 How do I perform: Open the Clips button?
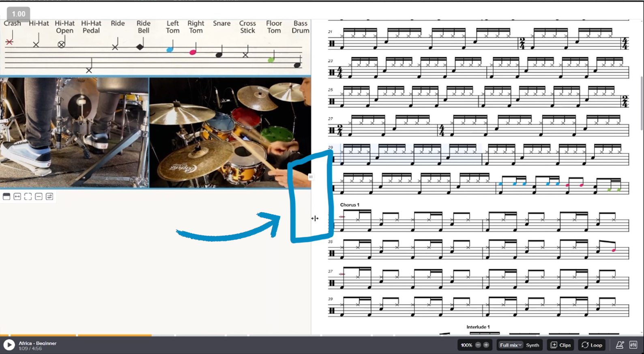[560, 345]
